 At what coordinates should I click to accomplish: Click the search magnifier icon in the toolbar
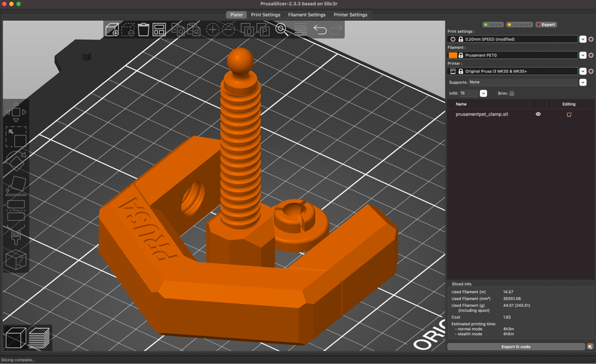(281, 29)
